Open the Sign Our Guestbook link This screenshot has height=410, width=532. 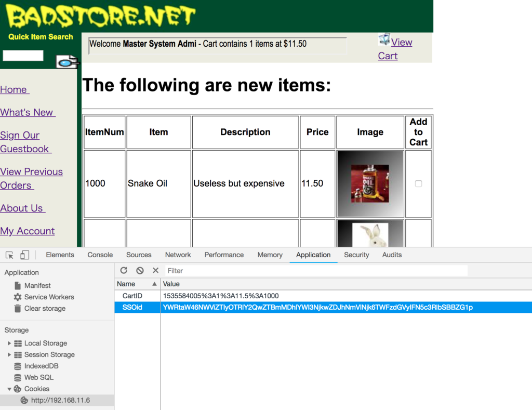(26, 141)
